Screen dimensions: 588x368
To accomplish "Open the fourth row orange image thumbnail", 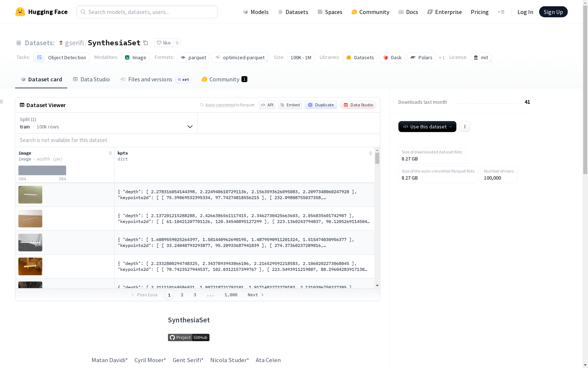I will [x=30, y=266].
